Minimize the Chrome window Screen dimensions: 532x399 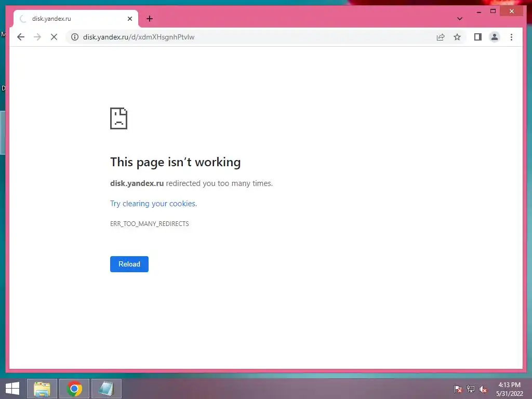pos(478,11)
